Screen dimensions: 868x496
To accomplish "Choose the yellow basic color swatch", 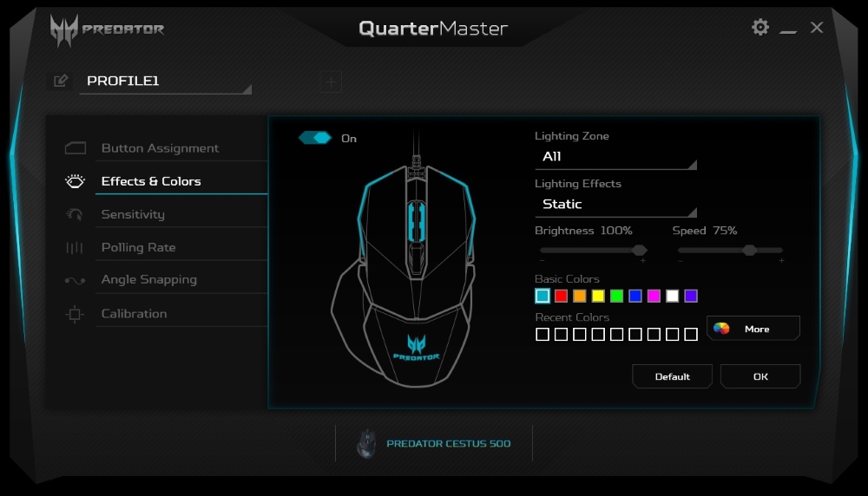I will (598, 296).
